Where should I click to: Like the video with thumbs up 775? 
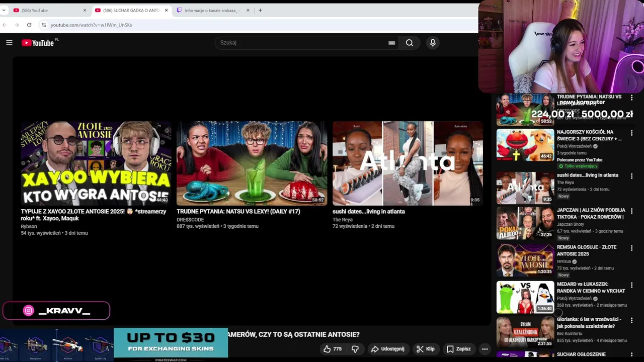[333, 349]
